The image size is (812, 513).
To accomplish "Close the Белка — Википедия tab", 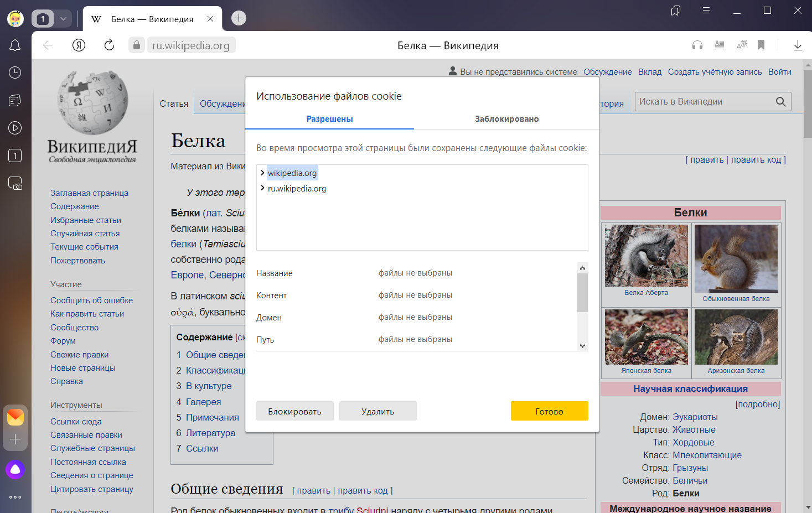I will tap(210, 19).
